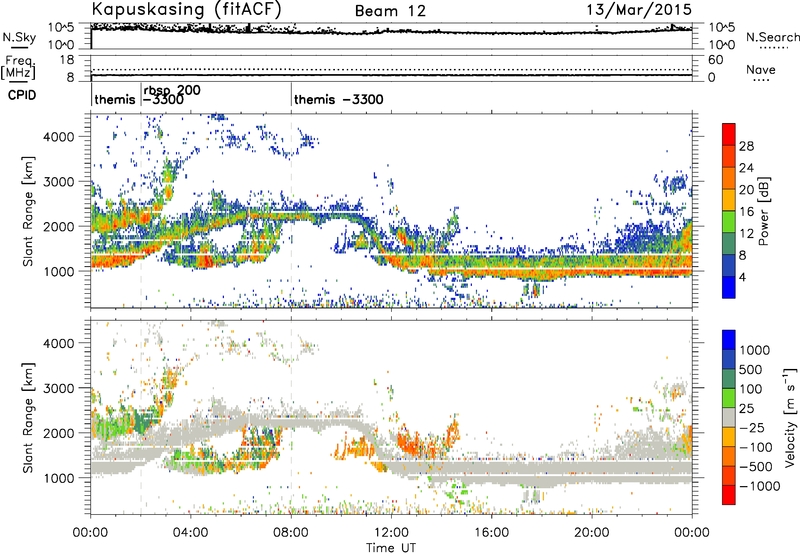Pick the red bottom segment of velocity colorbar
The image size is (800, 554).
tap(729, 495)
